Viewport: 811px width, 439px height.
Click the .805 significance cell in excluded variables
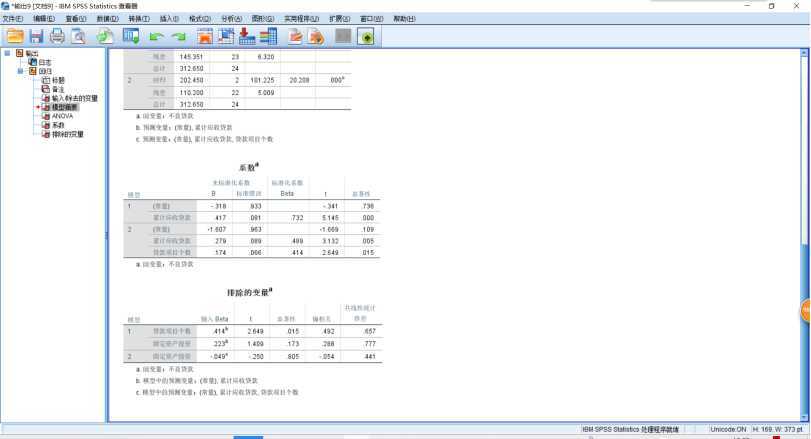pos(293,357)
